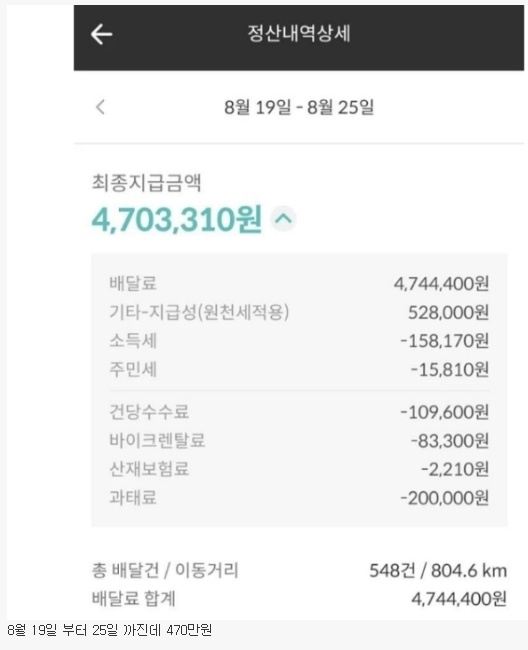
Task: Click the caption text below the screenshot
Action: click(x=109, y=630)
